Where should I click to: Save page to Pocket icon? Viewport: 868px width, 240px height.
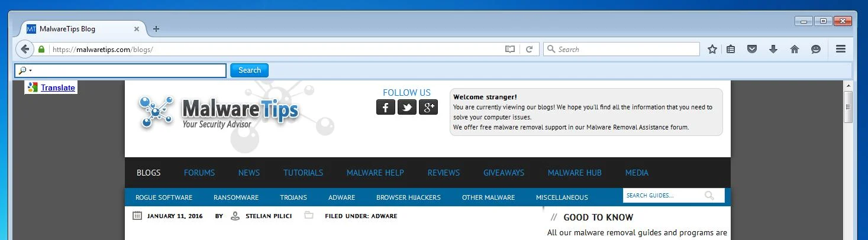coord(752,50)
